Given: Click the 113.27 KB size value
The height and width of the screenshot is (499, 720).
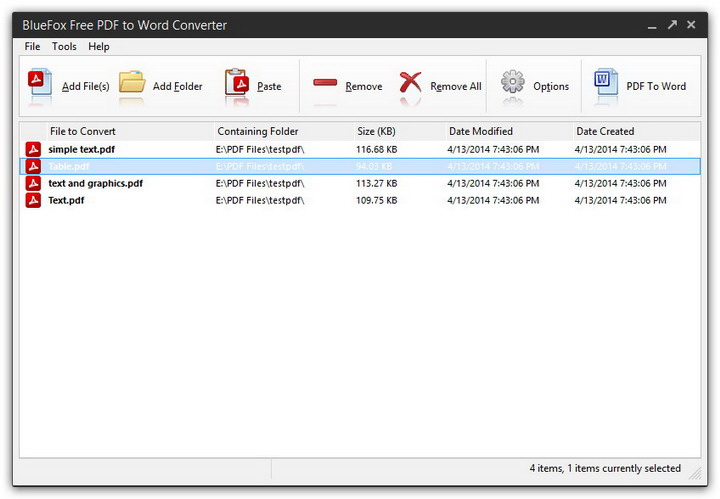Looking at the screenshot, I should click(377, 183).
